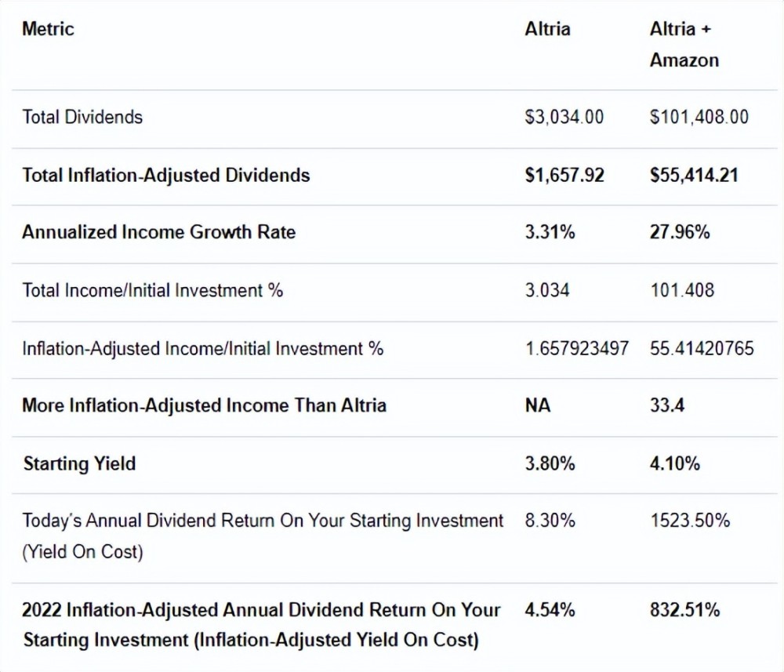Click the Altria + Amazon column header
Screen dimensions: 784x672
point(684,44)
